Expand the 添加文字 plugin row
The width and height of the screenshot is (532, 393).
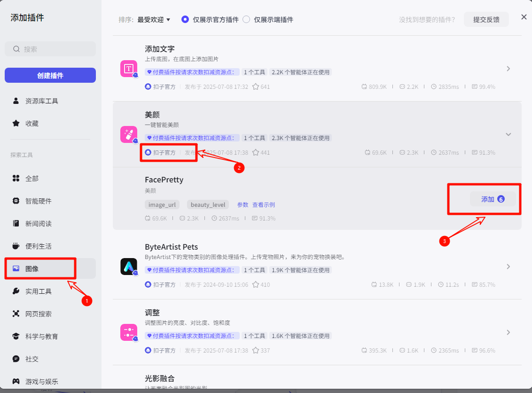508,69
